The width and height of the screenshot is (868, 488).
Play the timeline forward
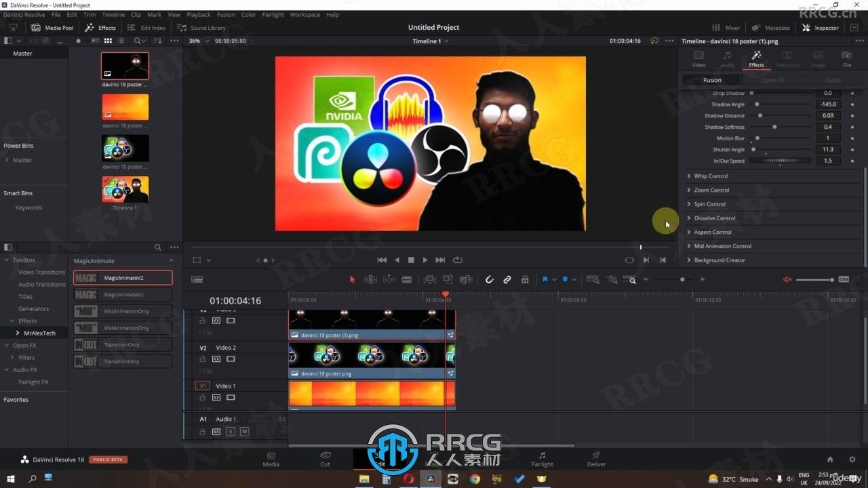click(x=425, y=260)
